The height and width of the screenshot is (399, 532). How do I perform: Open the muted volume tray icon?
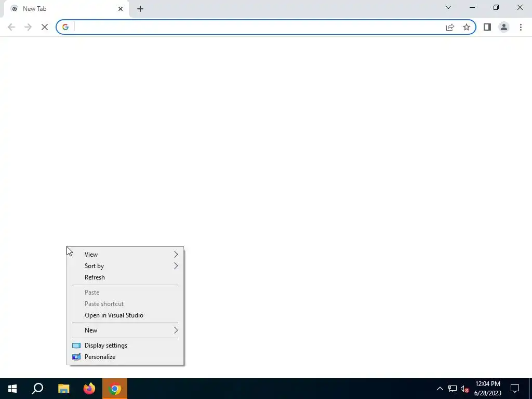pos(464,389)
